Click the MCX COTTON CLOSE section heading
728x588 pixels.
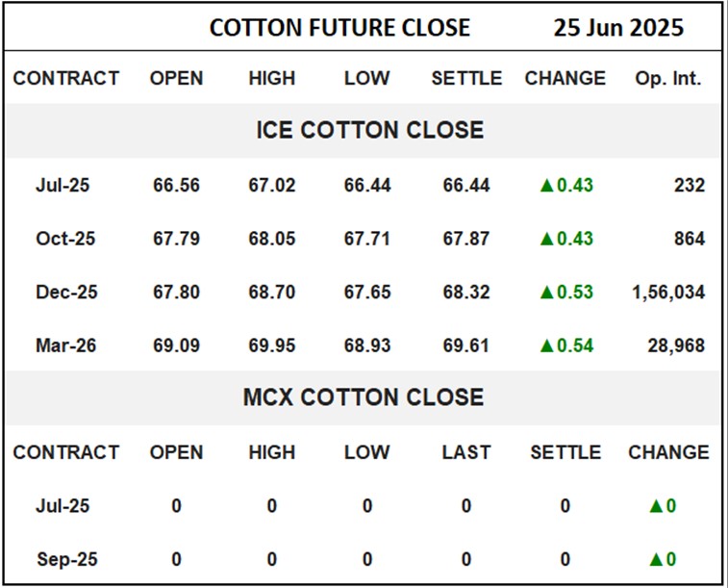tap(363, 397)
